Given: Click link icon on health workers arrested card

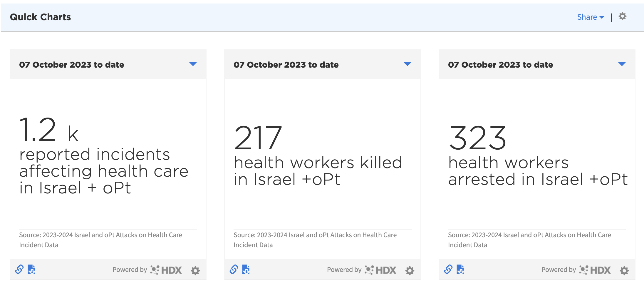Looking at the screenshot, I should (x=448, y=269).
